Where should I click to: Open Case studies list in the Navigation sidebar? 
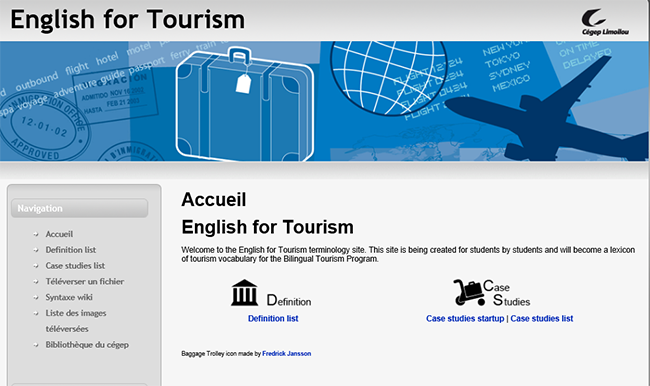point(75,266)
